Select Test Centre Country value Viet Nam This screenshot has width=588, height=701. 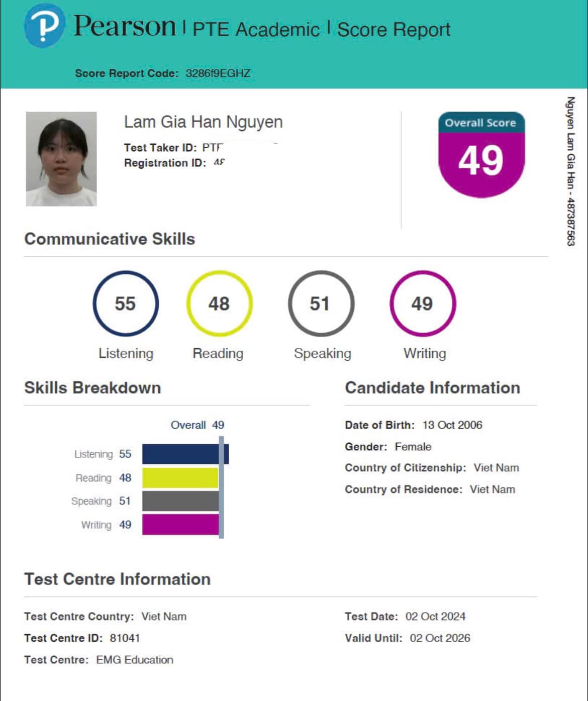tap(164, 617)
